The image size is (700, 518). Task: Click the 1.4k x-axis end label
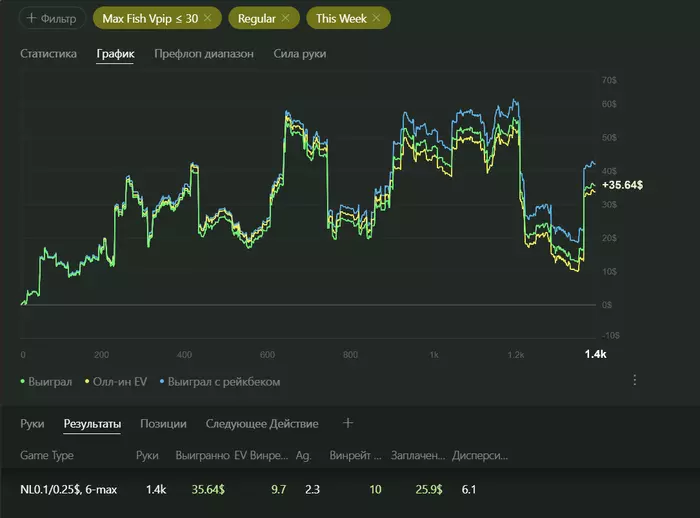pyautogui.click(x=596, y=354)
